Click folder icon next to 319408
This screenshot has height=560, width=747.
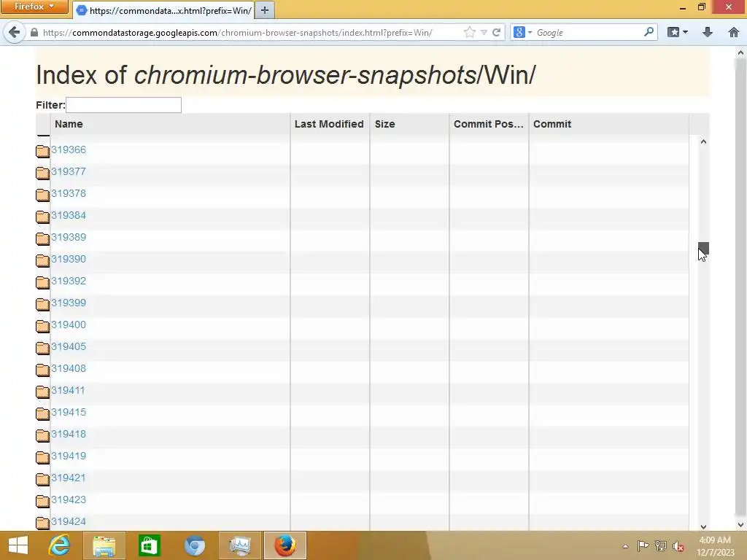(42, 370)
